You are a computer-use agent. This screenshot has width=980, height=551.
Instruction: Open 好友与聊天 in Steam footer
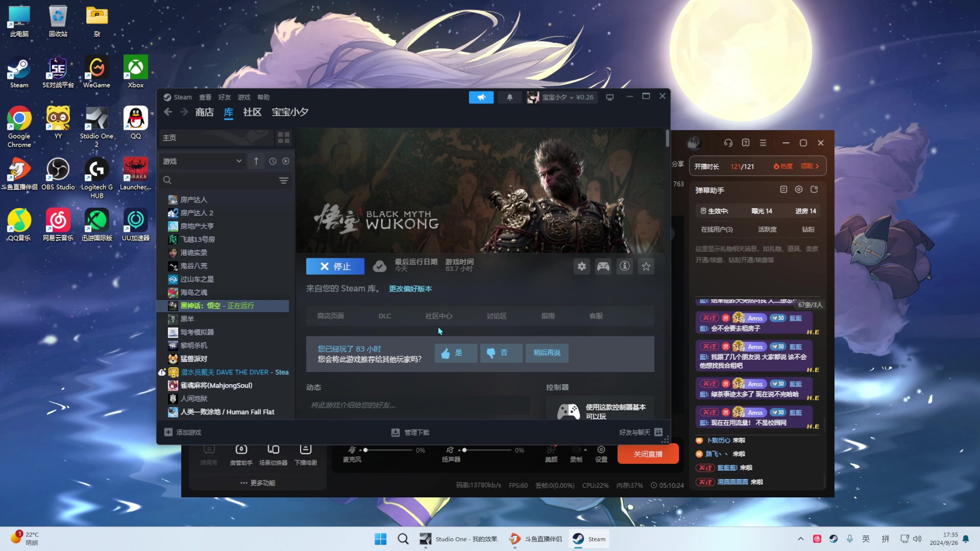coord(641,432)
